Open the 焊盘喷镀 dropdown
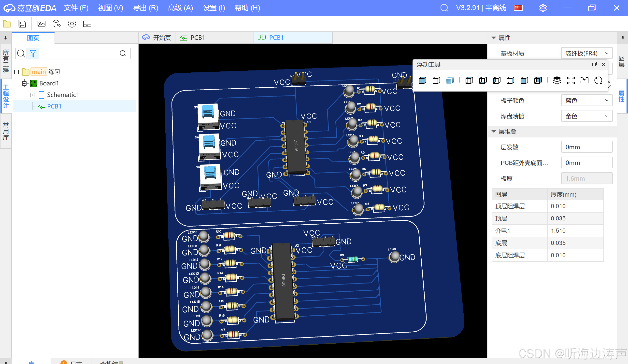 [x=587, y=116]
